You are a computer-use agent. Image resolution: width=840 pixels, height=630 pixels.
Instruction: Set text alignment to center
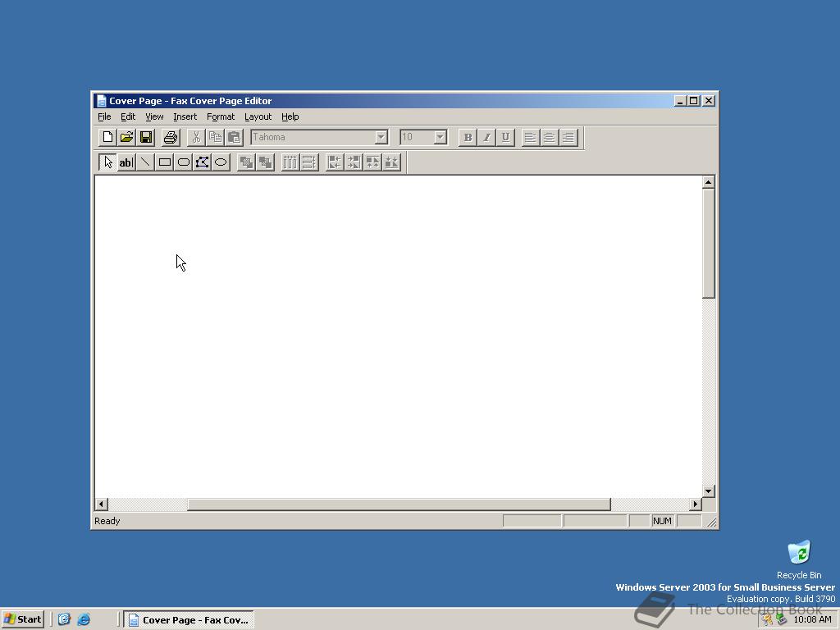click(549, 137)
